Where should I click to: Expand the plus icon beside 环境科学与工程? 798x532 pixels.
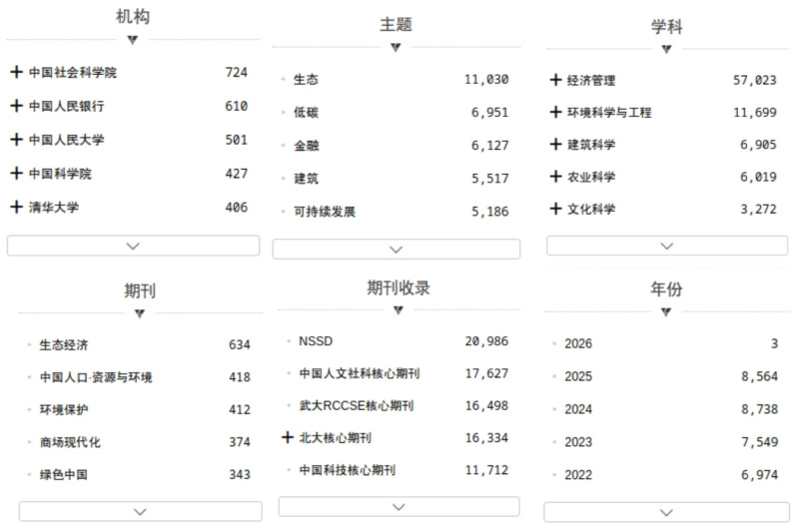555,113
